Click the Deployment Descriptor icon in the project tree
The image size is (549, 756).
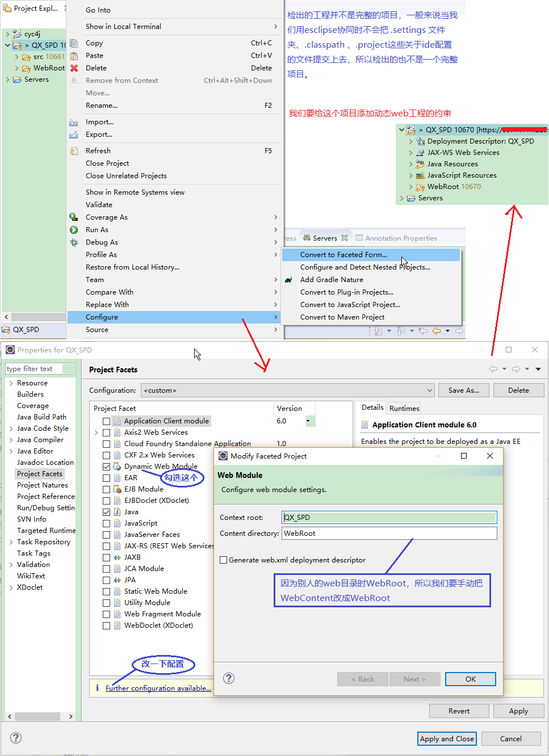(x=421, y=141)
